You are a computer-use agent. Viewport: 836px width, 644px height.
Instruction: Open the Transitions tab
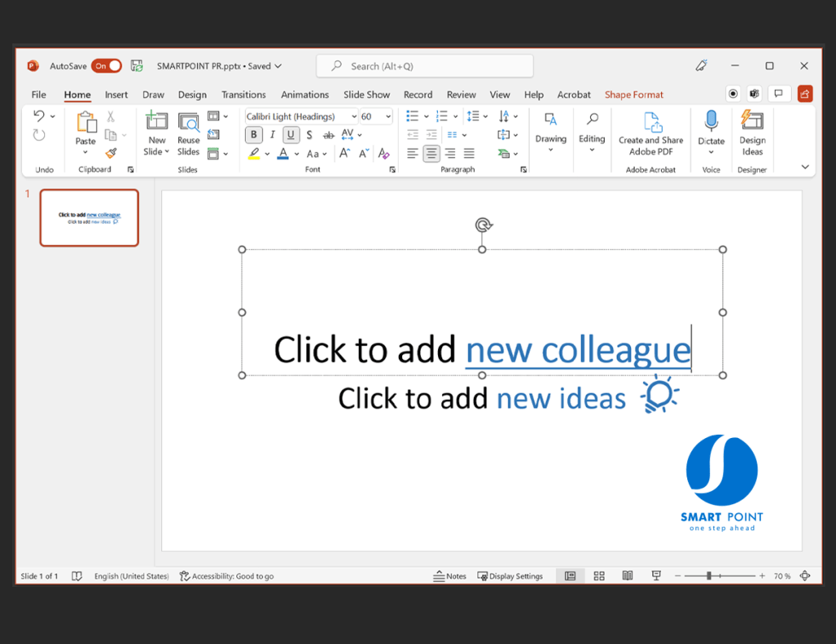[244, 95]
